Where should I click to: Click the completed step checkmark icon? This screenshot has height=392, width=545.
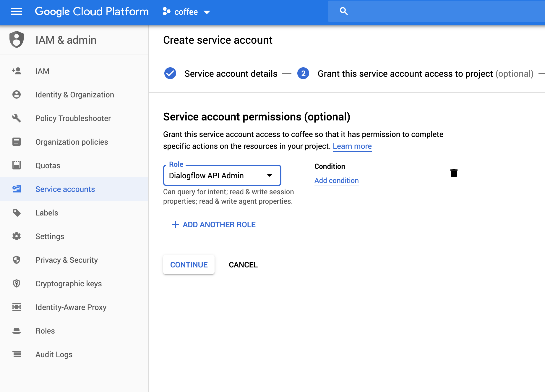[170, 73]
